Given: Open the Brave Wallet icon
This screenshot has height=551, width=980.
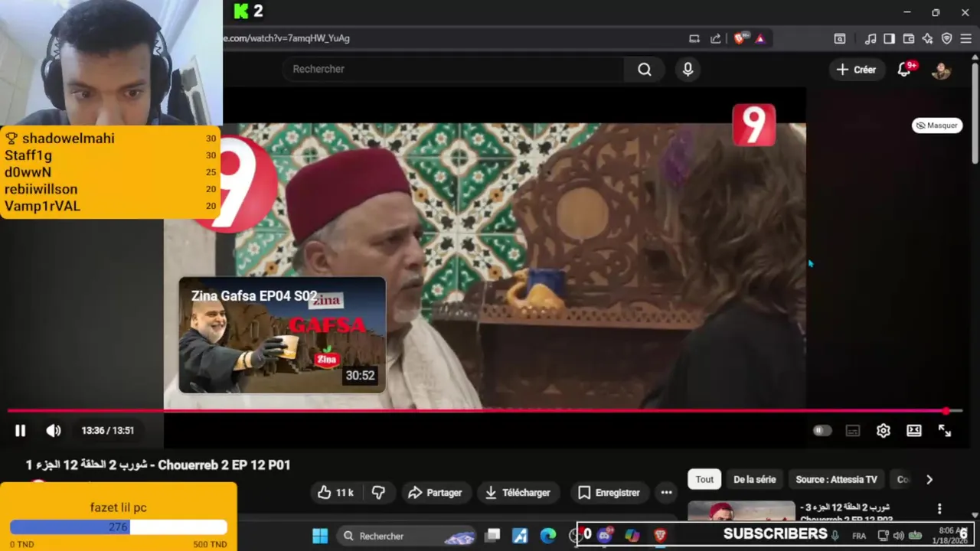Looking at the screenshot, I should pos(909,38).
